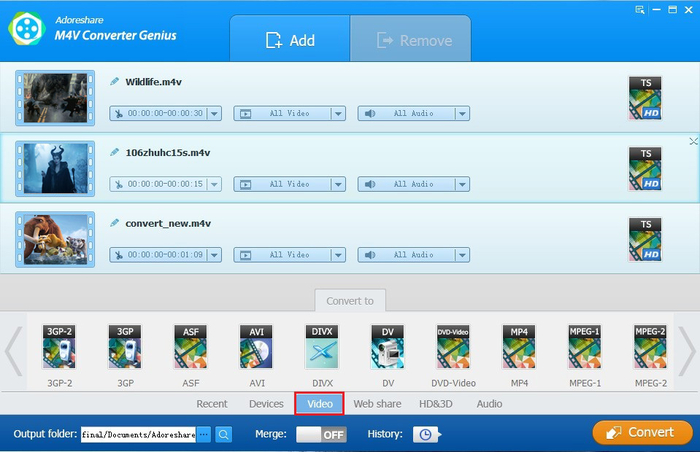Expand trim time dropdown for 106zhuhc15s.m4v
This screenshot has width=700, height=452.
[x=214, y=184]
